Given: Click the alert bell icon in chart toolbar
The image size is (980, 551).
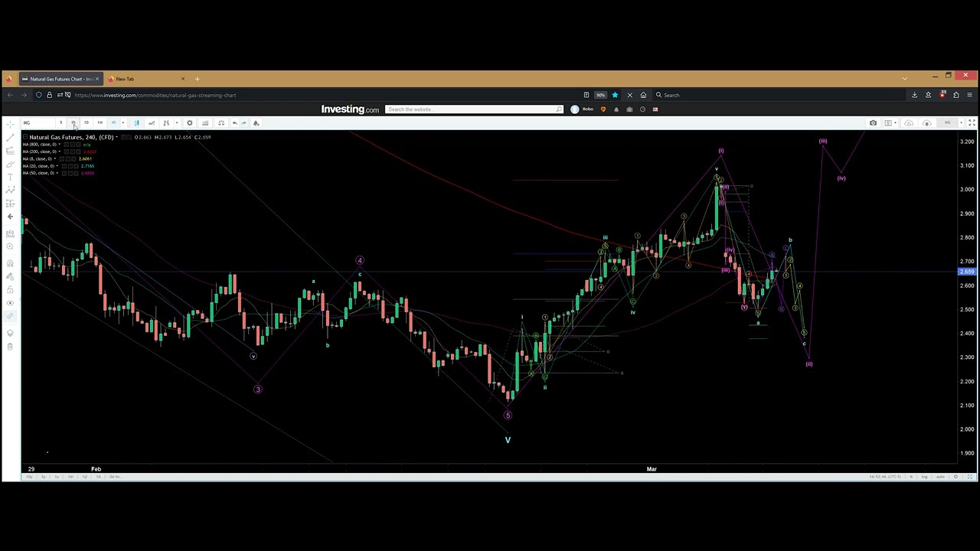Looking at the screenshot, I should [x=256, y=122].
